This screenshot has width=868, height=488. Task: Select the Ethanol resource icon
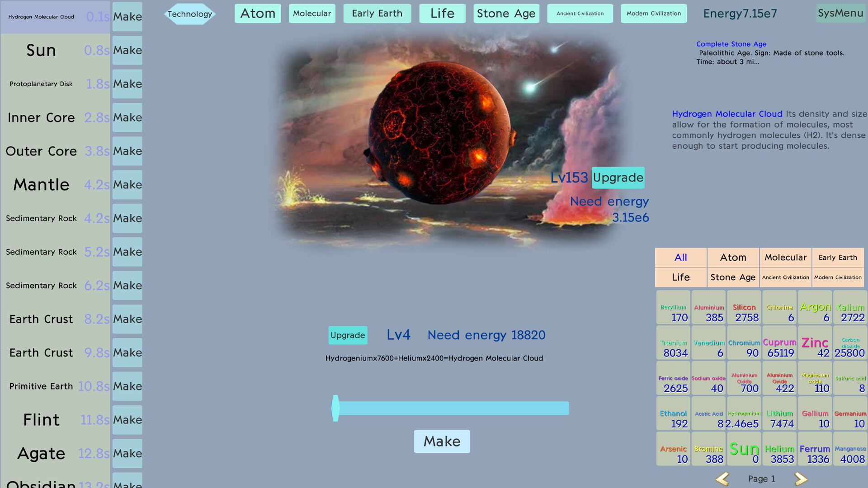pos(673,413)
